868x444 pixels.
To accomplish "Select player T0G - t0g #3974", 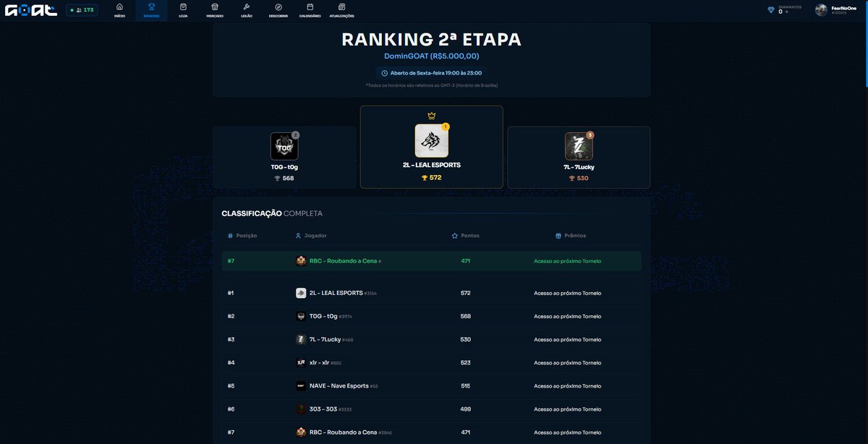I will [331, 316].
